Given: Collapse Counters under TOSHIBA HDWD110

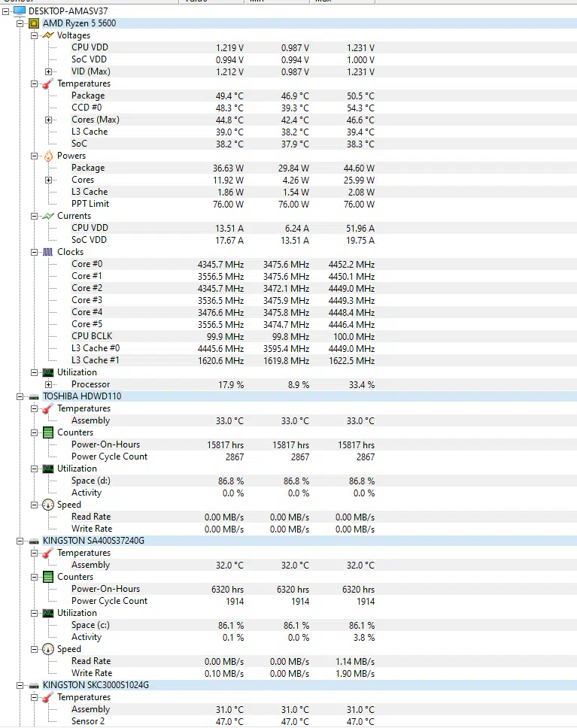Looking at the screenshot, I should pyautogui.click(x=34, y=432).
